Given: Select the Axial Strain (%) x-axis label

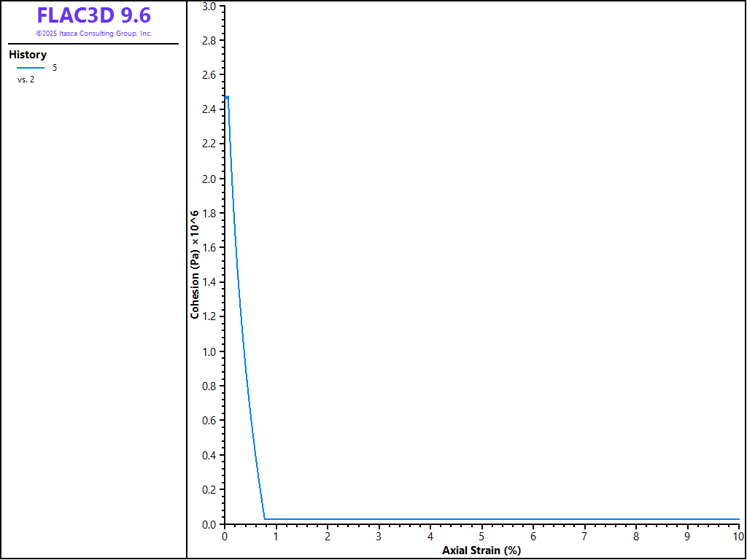Looking at the screenshot, I should pyautogui.click(x=481, y=550).
